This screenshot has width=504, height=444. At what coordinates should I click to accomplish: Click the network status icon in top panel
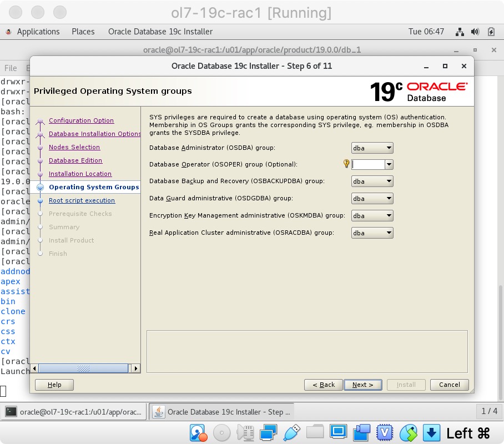460,32
